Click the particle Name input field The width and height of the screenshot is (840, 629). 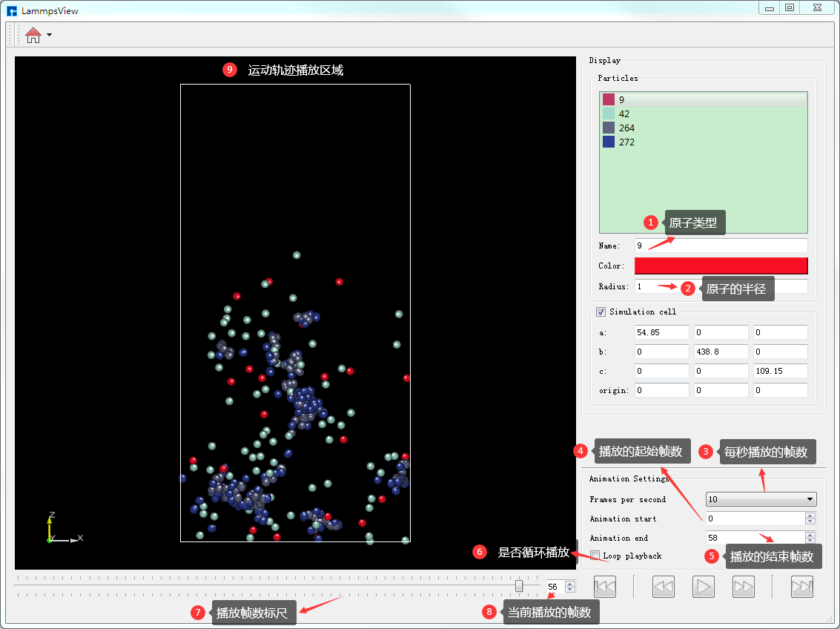tap(721, 246)
